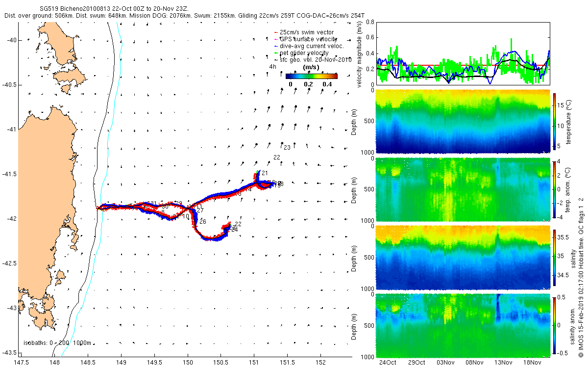Click the '23' day marker on the map
This screenshot has height=368, width=588.
click(287, 148)
